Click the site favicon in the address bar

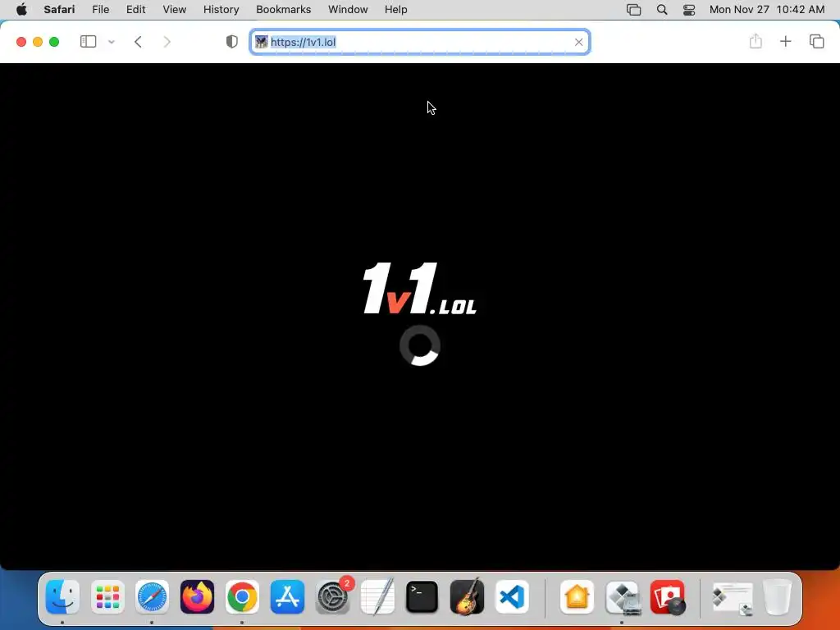[261, 42]
